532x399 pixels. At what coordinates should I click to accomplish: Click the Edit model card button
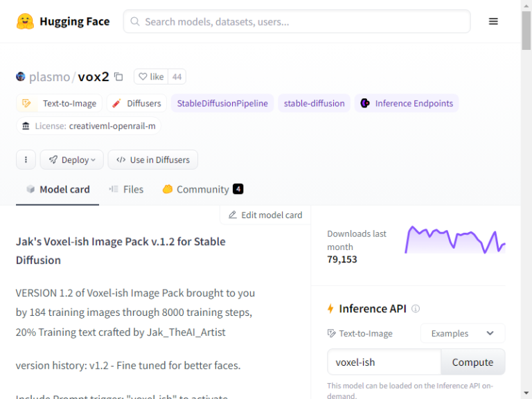click(265, 215)
